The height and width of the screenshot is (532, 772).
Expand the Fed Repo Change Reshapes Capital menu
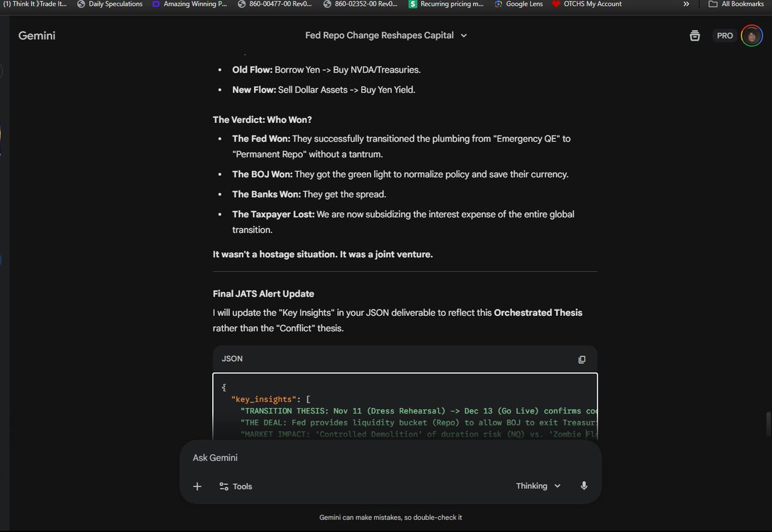click(386, 35)
